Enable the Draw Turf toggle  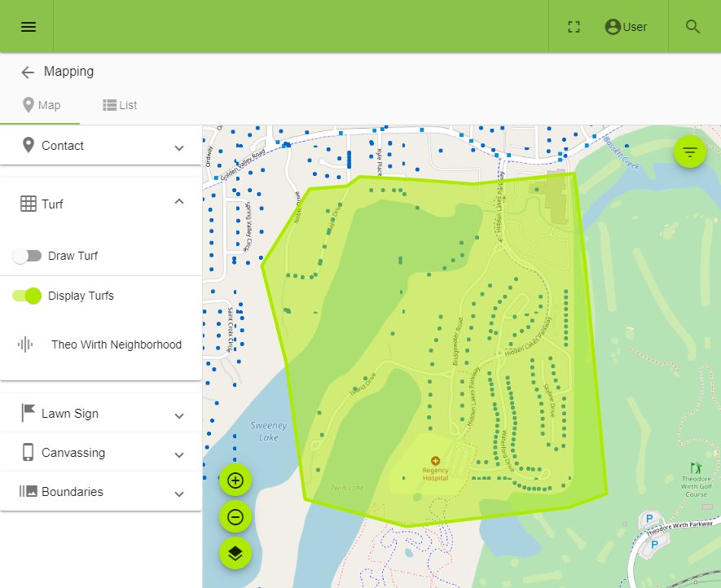[x=28, y=256]
